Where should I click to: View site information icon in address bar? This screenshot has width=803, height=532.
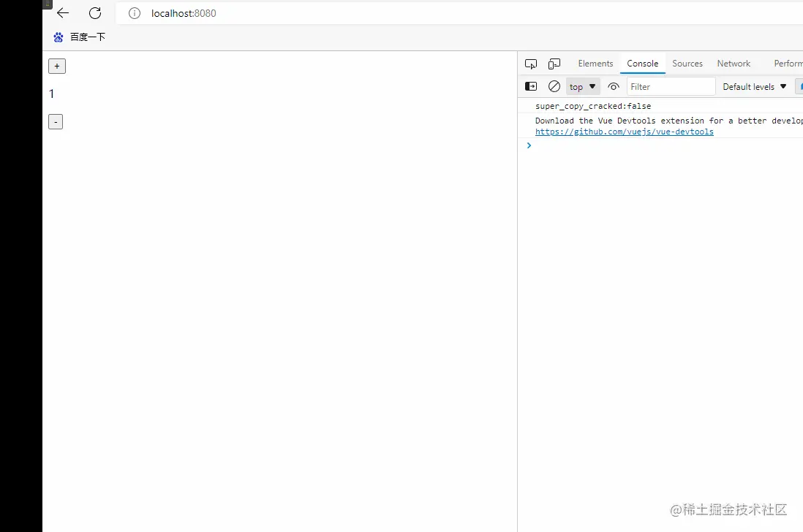pos(134,13)
